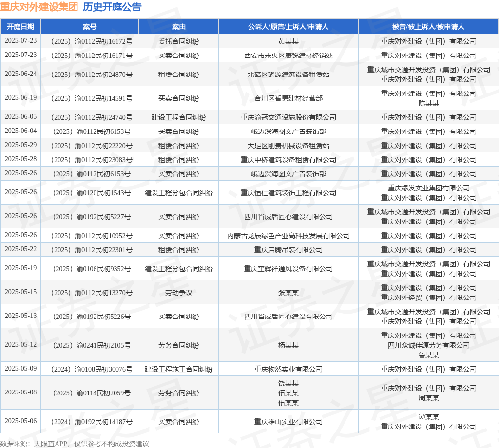Click the 公诉人/原告/上诉人/申请人 header
Image resolution: width=499 pixels, height=448 pixels.
288,27
